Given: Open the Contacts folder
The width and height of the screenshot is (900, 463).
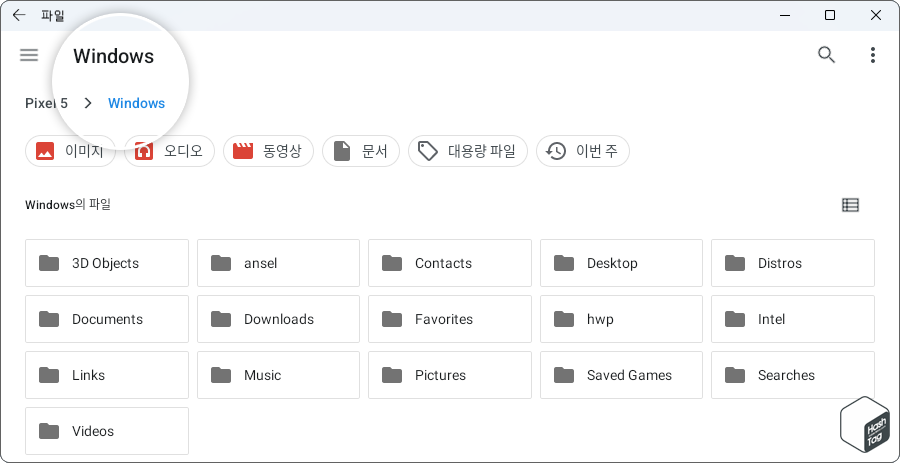Looking at the screenshot, I should 449,263.
